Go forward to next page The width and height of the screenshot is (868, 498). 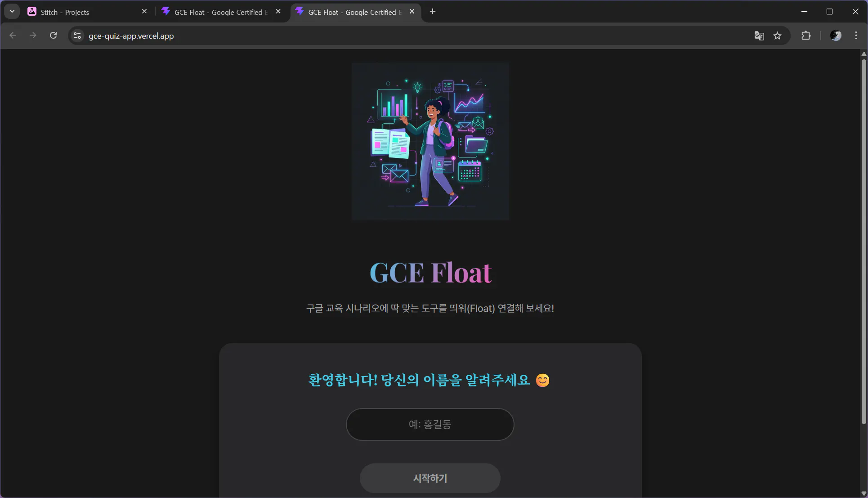click(x=33, y=36)
